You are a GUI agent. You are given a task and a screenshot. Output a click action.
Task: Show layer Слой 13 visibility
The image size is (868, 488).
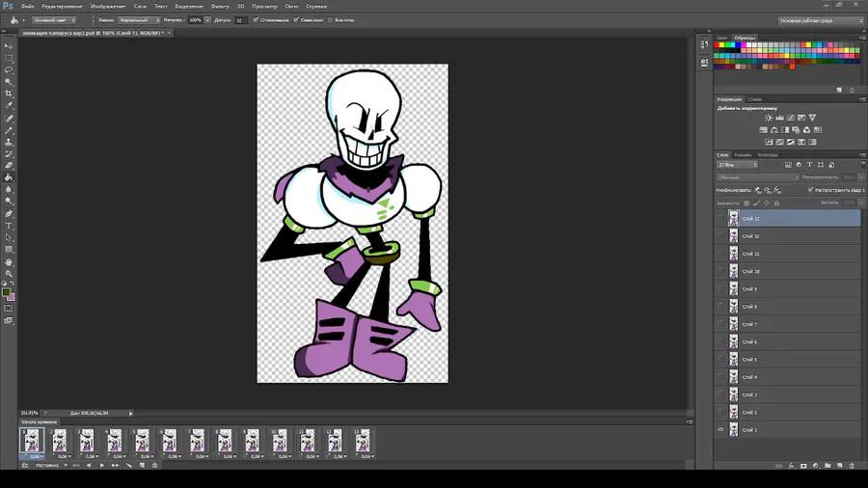720,219
